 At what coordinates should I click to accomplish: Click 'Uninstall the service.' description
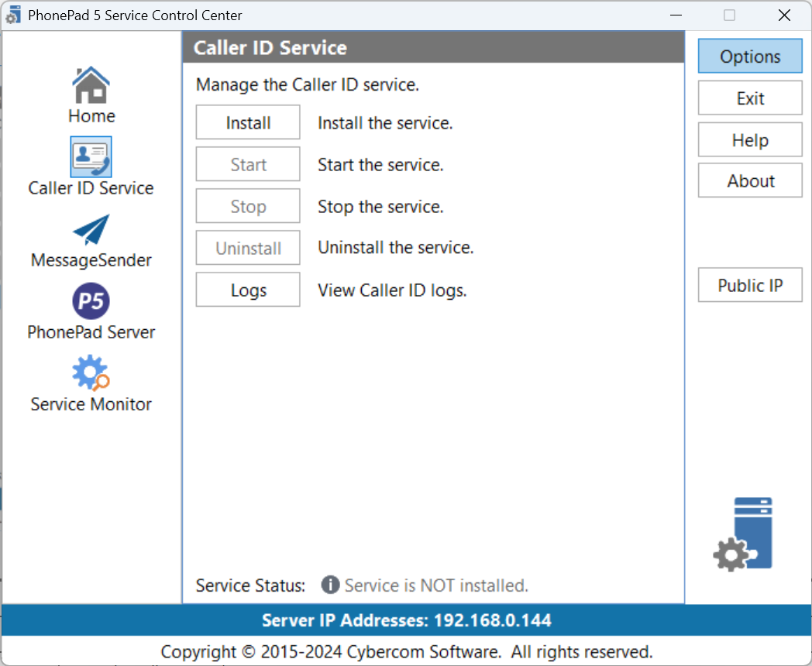pos(396,247)
